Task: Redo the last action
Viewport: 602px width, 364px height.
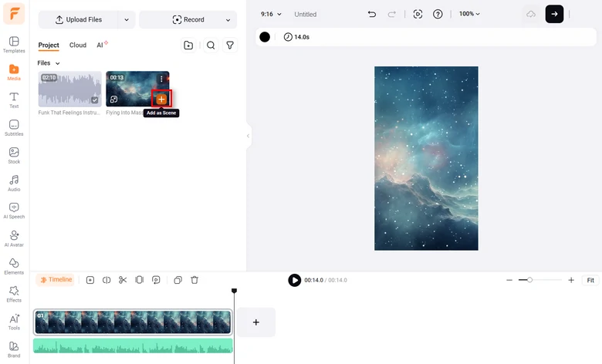Action: click(x=391, y=14)
